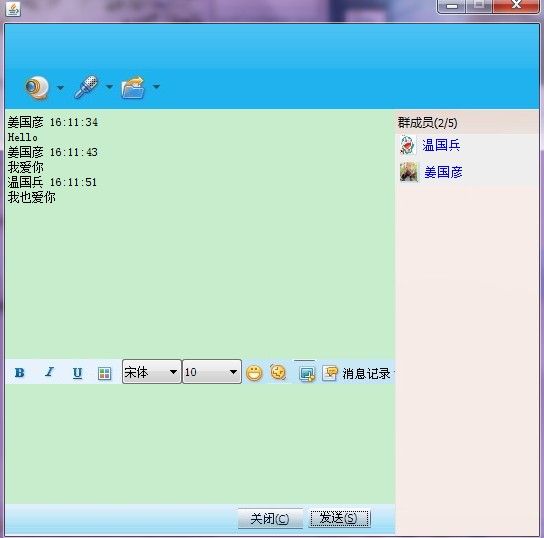Click the '我也爱你' message line

32,197
